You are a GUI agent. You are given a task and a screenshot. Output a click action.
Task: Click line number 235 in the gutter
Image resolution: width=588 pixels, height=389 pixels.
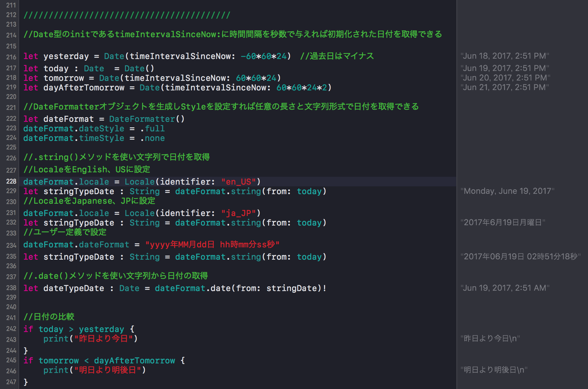pyautogui.click(x=11, y=256)
